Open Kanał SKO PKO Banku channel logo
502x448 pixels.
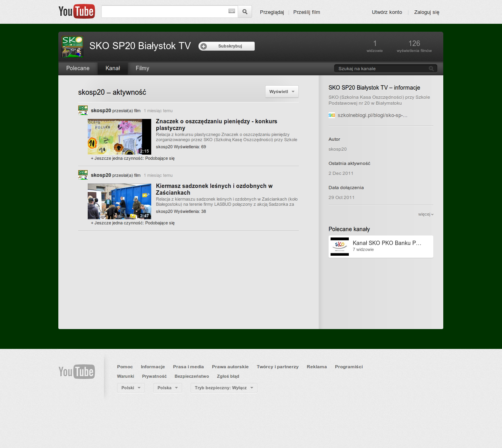(340, 247)
